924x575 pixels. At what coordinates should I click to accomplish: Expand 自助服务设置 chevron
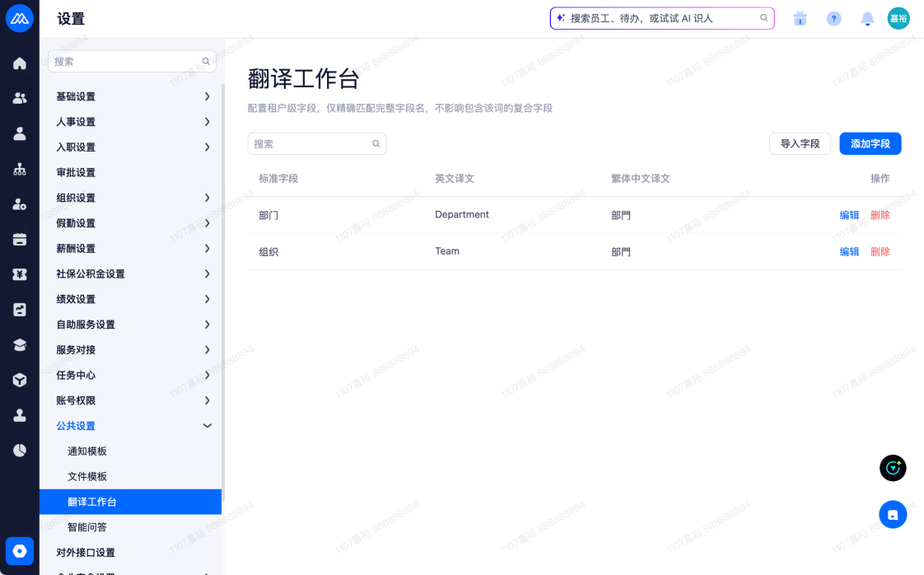[x=207, y=325]
